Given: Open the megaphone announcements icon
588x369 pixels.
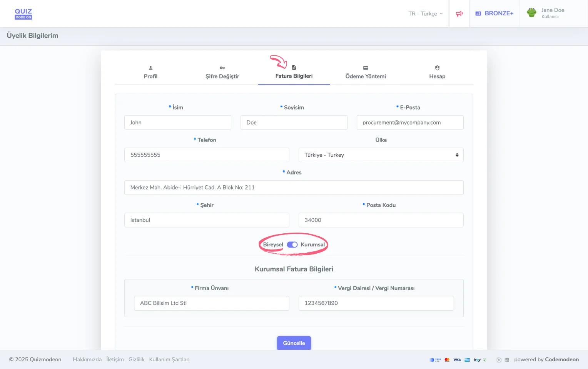Looking at the screenshot, I should click(x=459, y=14).
